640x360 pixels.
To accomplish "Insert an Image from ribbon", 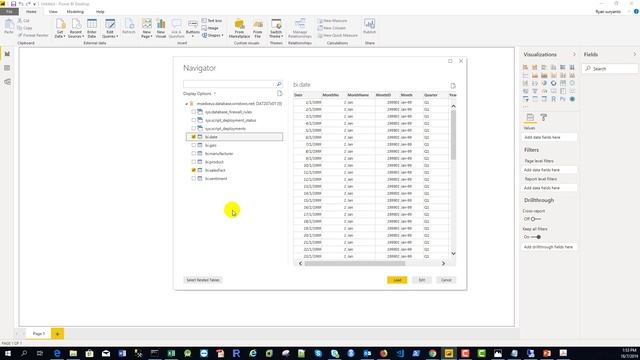I will click(210, 28).
